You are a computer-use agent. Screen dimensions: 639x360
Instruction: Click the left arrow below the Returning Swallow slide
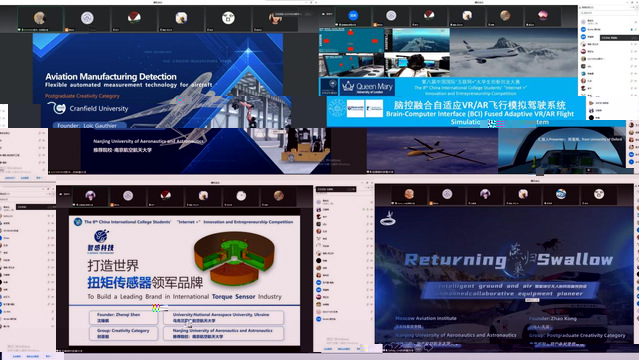(388, 347)
